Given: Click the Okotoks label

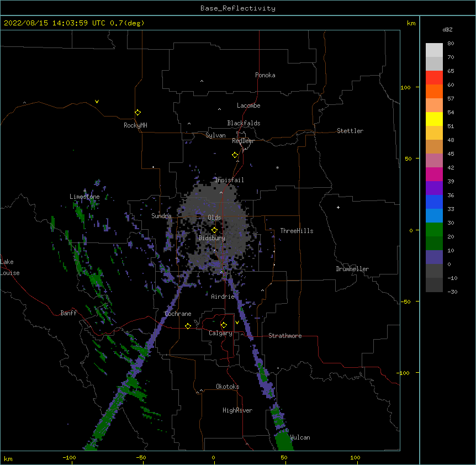Looking at the screenshot, I should click(x=228, y=387).
